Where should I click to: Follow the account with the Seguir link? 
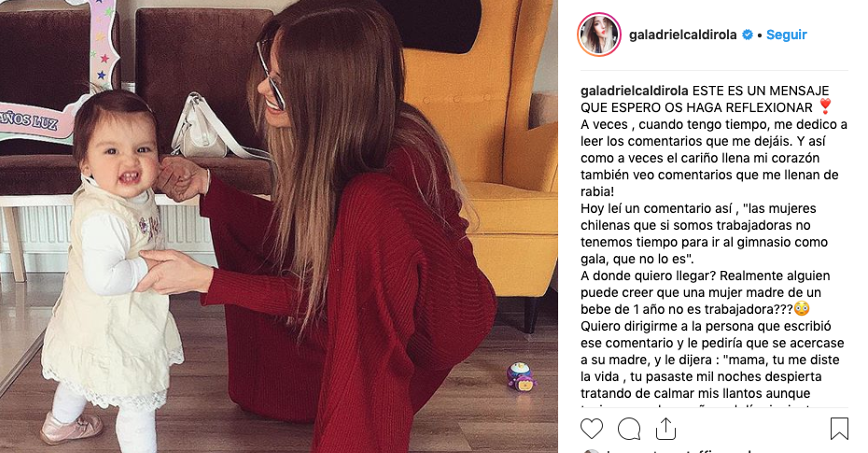tap(786, 35)
